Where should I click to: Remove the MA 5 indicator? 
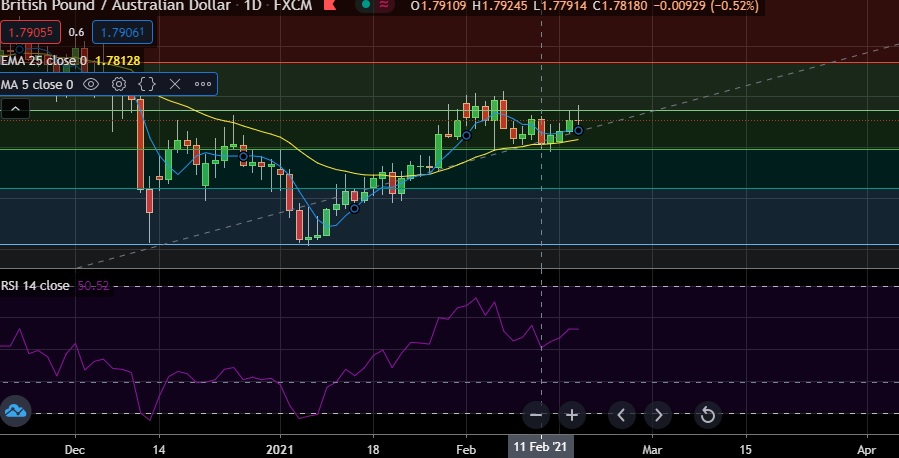click(x=175, y=84)
